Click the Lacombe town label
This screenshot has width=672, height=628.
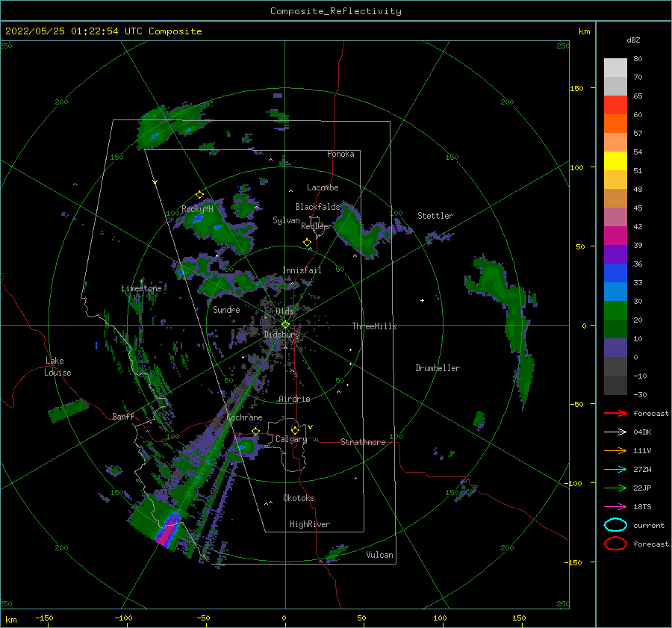[x=323, y=187]
